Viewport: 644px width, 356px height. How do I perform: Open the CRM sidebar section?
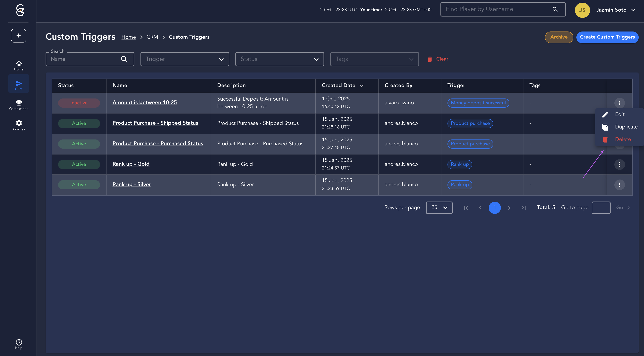tap(19, 85)
